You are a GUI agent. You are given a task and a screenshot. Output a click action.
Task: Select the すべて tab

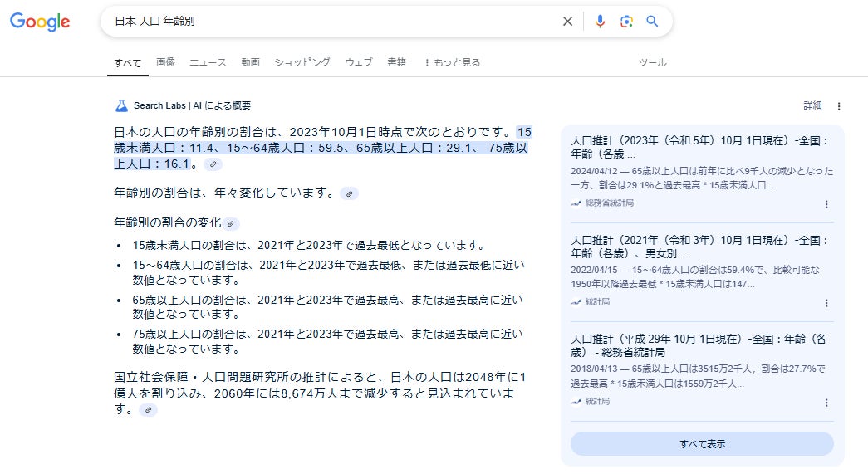click(128, 63)
